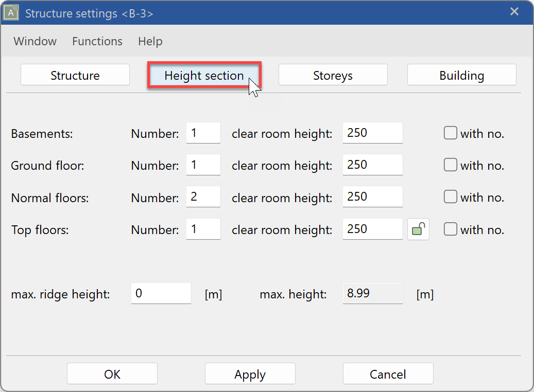The width and height of the screenshot is (534, 392).
Task: Switch to the Structure tab
Action: 75,75
